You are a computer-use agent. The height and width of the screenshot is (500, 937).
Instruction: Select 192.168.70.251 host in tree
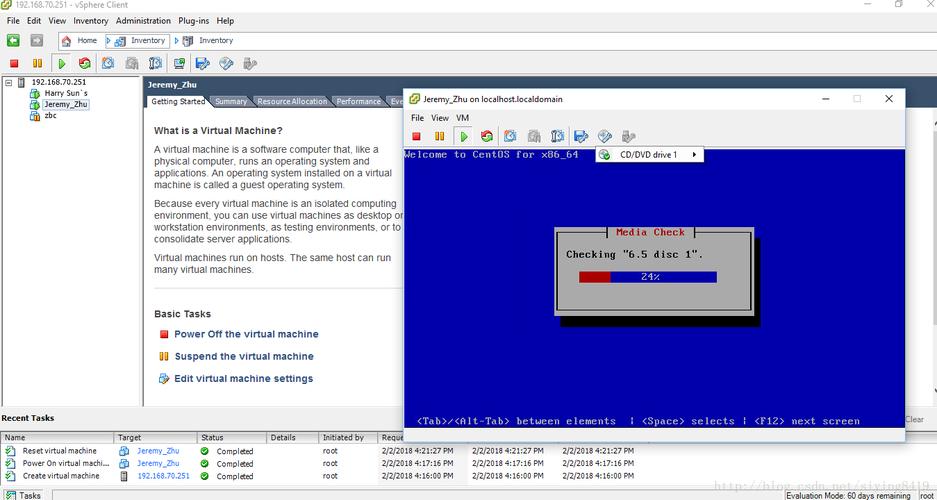tap(59, 82)
